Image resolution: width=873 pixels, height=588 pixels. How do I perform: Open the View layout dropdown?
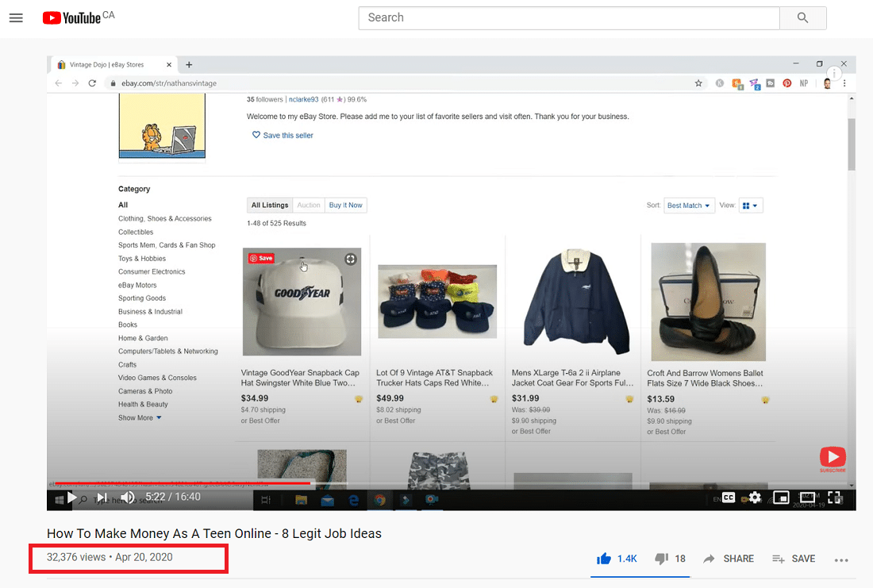[750, 206]
